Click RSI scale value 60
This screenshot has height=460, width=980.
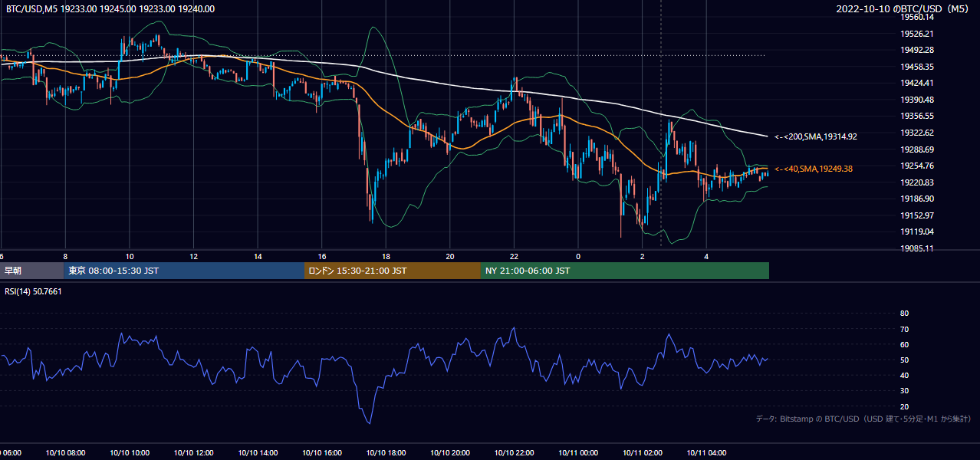click(904, 344)
